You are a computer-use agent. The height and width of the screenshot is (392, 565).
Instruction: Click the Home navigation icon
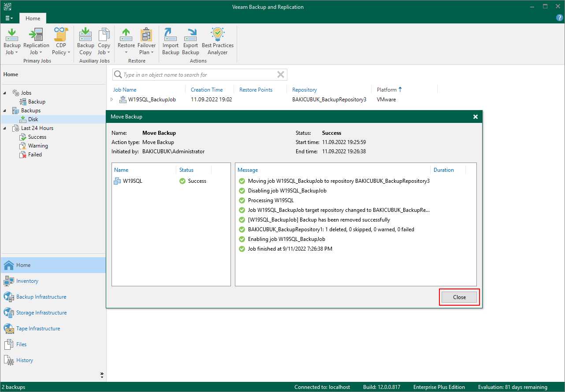tap(9, 265)
